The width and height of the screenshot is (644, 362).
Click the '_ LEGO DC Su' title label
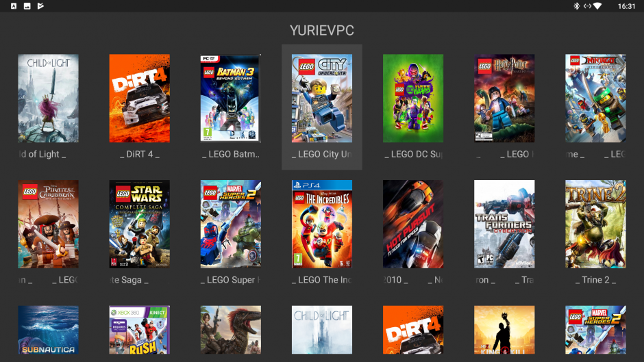tap(413, 155)
